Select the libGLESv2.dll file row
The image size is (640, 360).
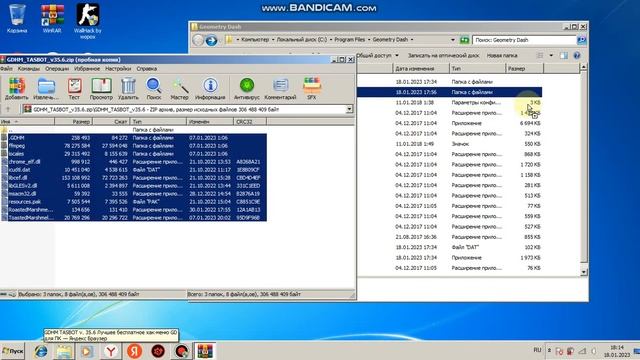tap(133, 186)
